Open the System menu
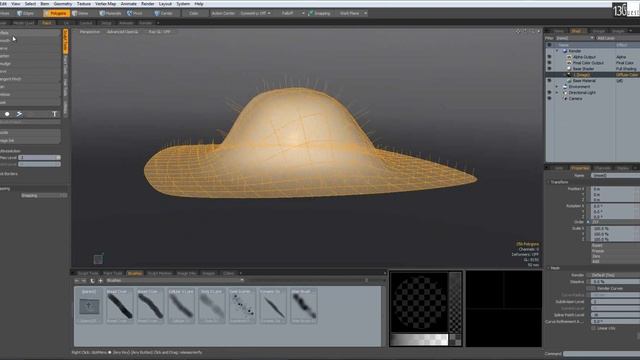Screen dimensions: 640x360 click(183, 4)
